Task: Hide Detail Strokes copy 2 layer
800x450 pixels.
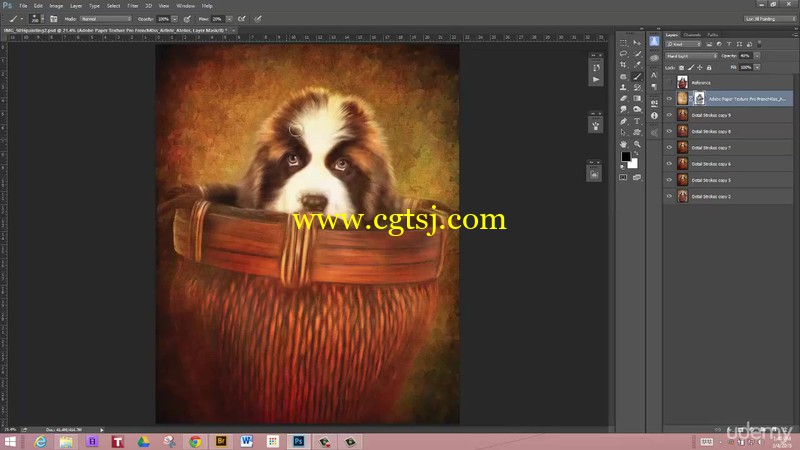Action: pos(669,196)
